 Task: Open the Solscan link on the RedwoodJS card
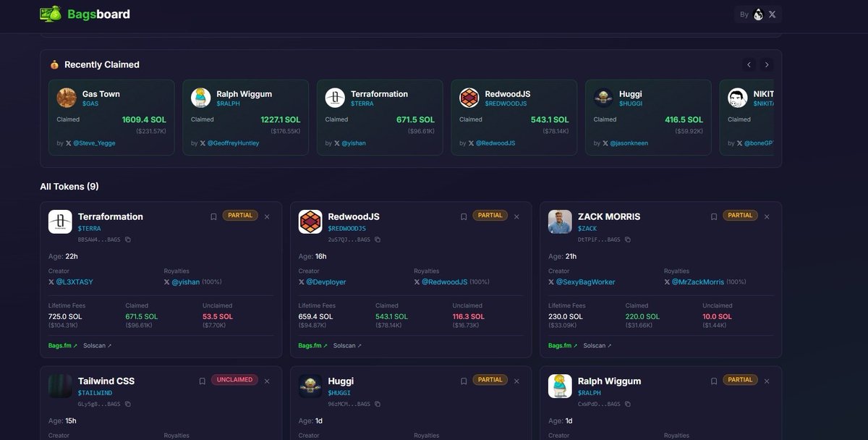tap(348, 346)
